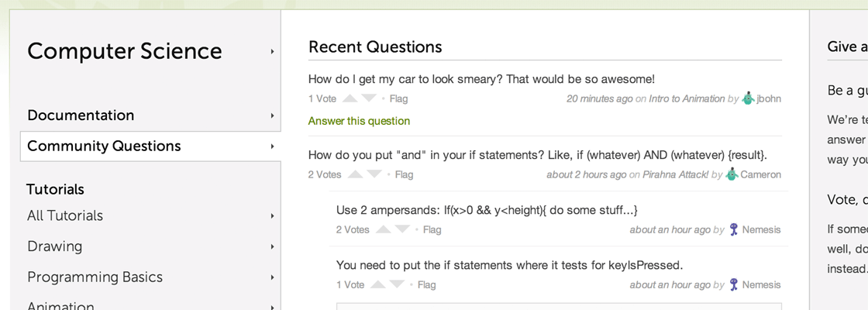The width and height of the screenshot is (868, 310).
Task: Downvote the keyIsPressed answer
Action: (x=397, y=284)
